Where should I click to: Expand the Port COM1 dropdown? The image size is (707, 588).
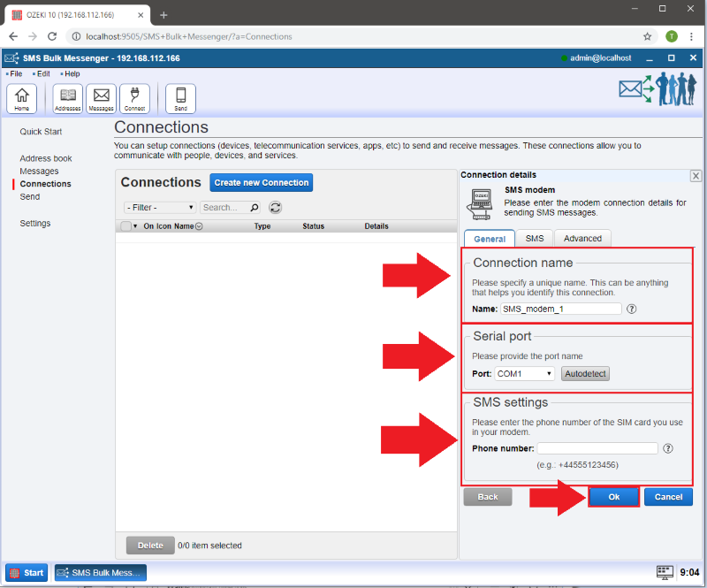point(525,374)
